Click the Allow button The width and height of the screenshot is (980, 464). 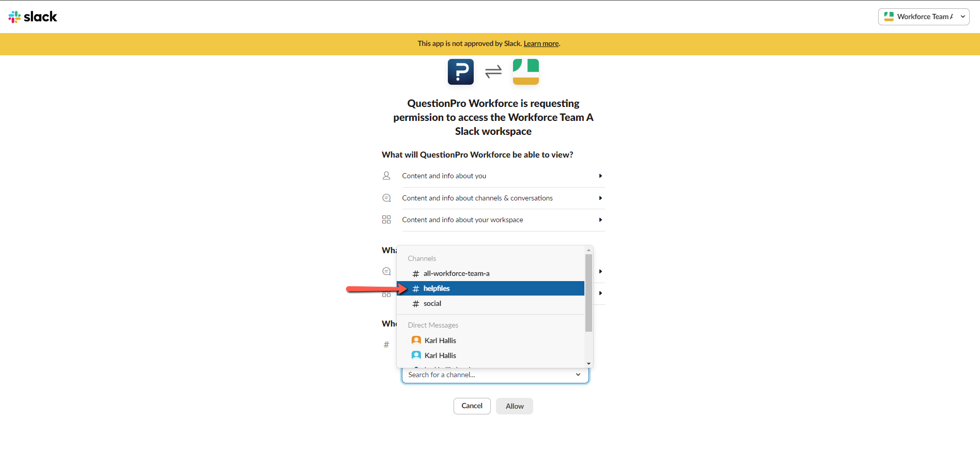tap(515, 406)
